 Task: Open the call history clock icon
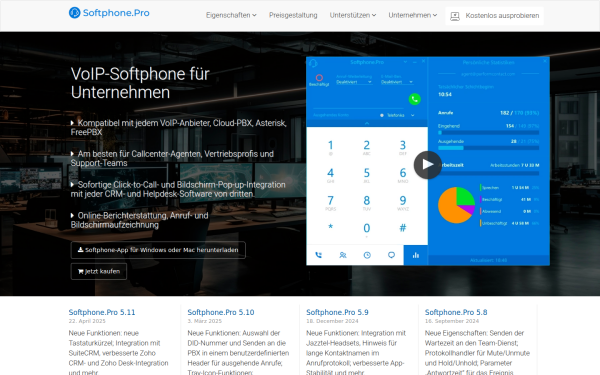tap(367, 255)
